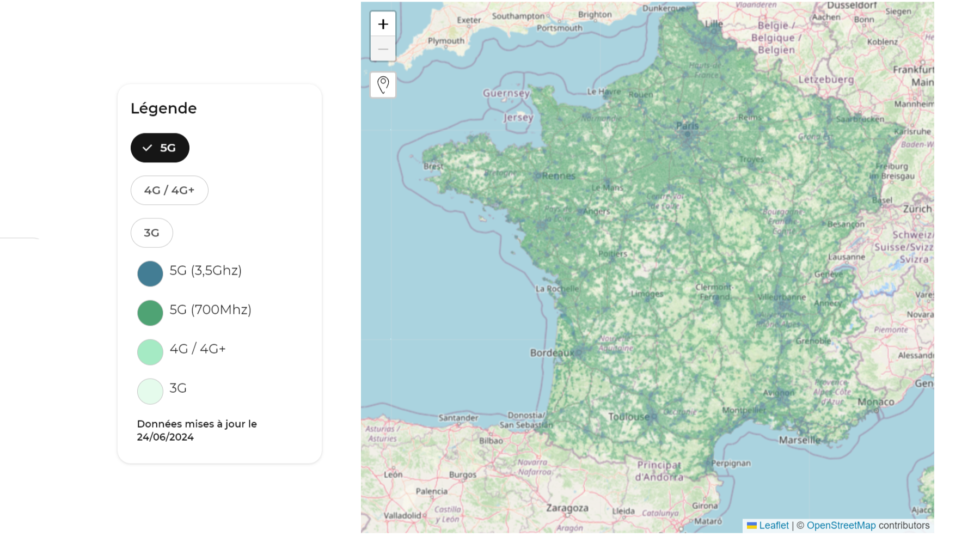Click the Légende panel title
The image size is (980, 536).
[x=163, y=108]
